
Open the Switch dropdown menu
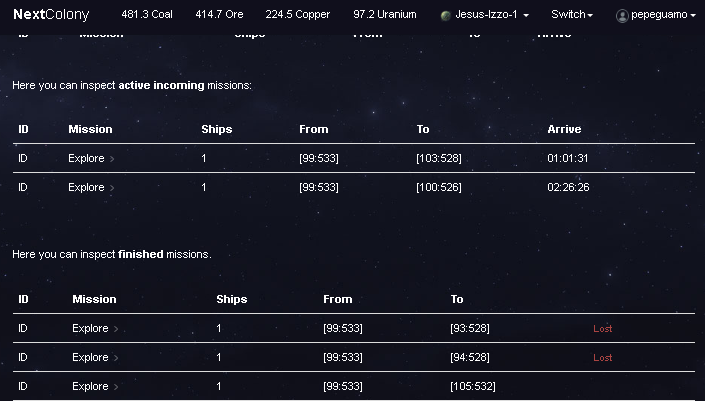571,15
